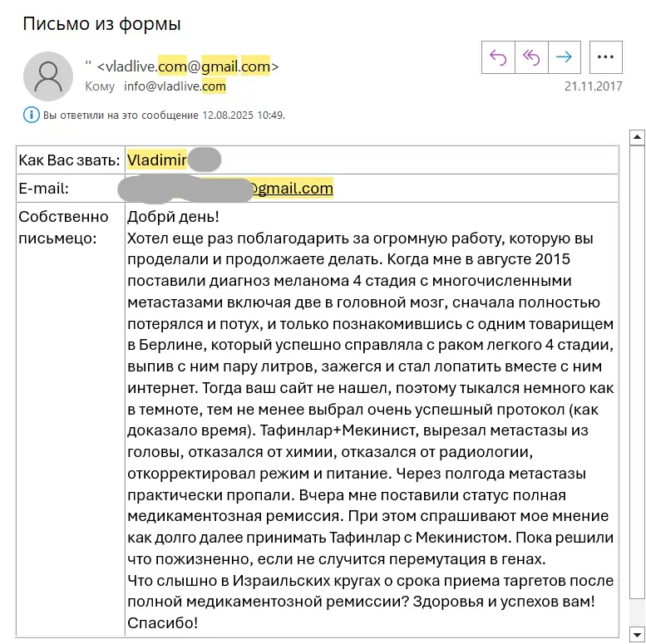Click the greeting 'Добрй день!'

(173, 217)
